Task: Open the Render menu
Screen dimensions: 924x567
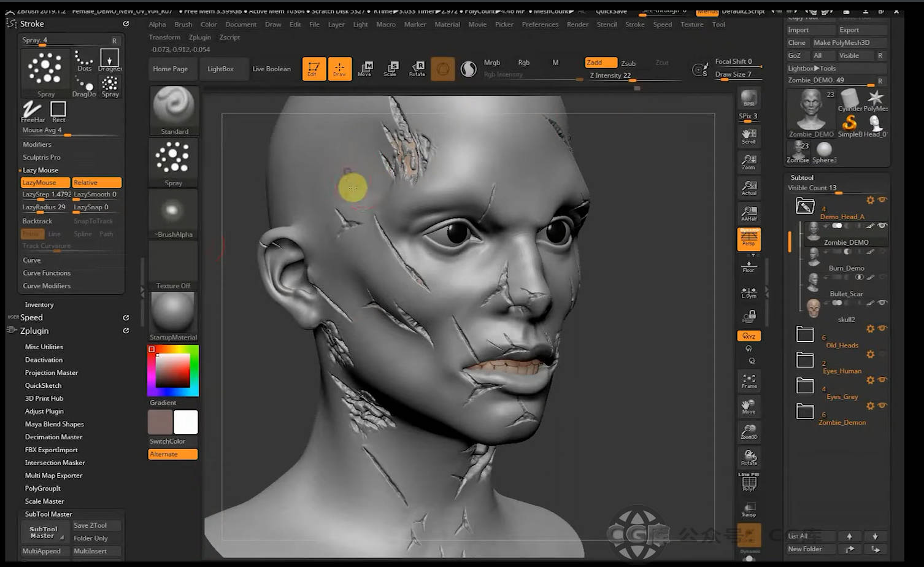Action: [x=577, y=25]
